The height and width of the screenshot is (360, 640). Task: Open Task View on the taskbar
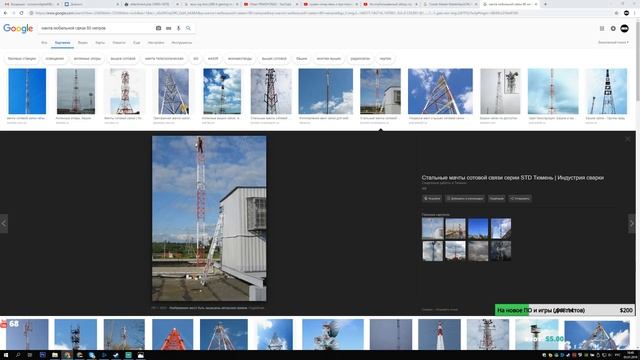coord(30,355)
